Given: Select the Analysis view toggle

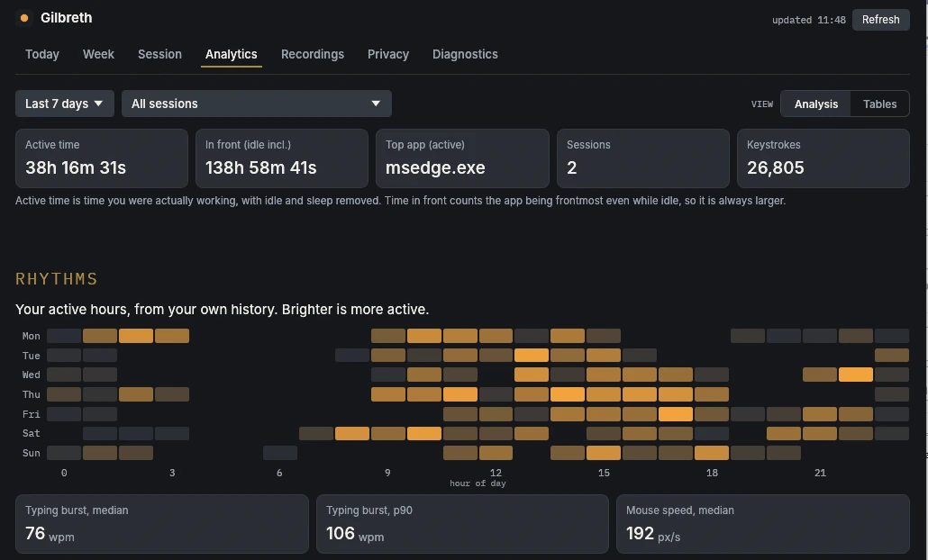Looking at the screenshot, I should 815,104.
